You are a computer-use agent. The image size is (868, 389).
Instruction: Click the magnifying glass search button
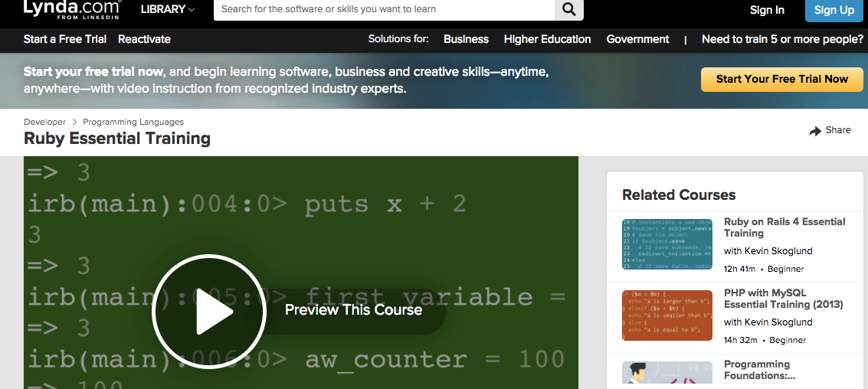(569, 9)
